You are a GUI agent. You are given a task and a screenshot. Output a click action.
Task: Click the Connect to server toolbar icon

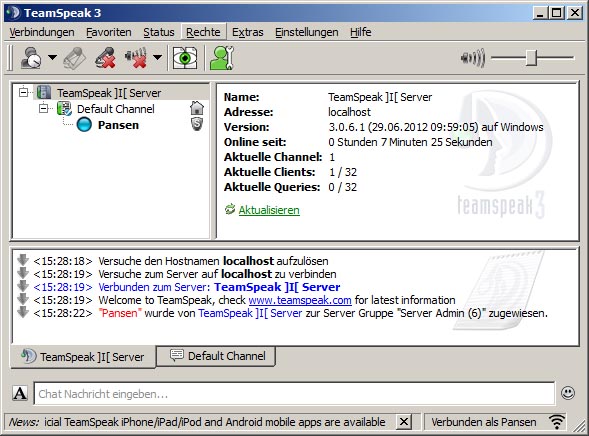tap(30, 58)
